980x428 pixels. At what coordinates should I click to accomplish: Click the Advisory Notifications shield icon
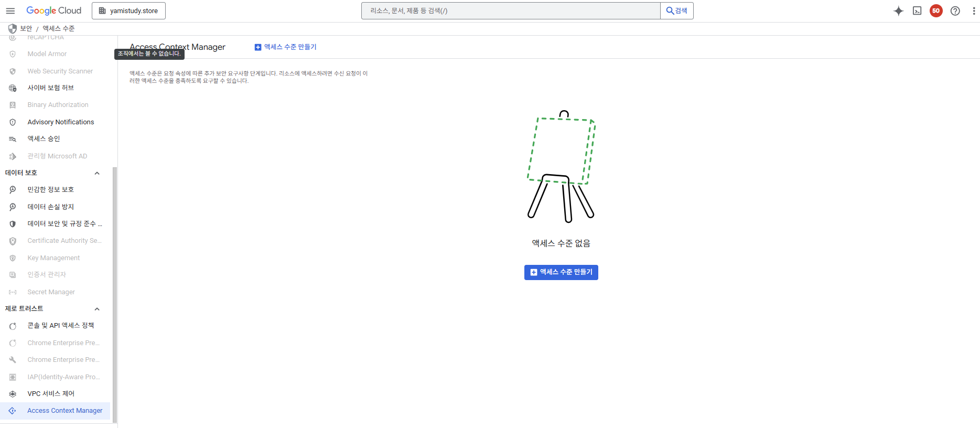(13, 122)
